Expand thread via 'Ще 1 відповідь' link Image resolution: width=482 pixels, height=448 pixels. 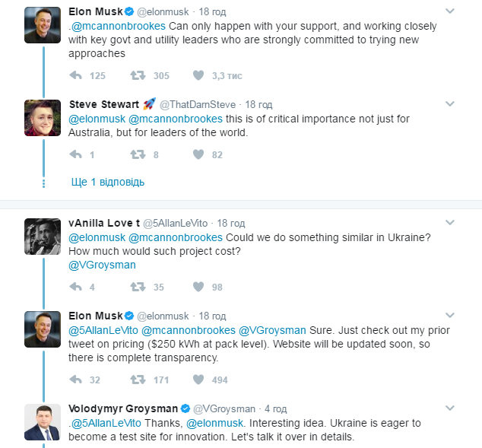pyautogui.click(x=107, y=182)
